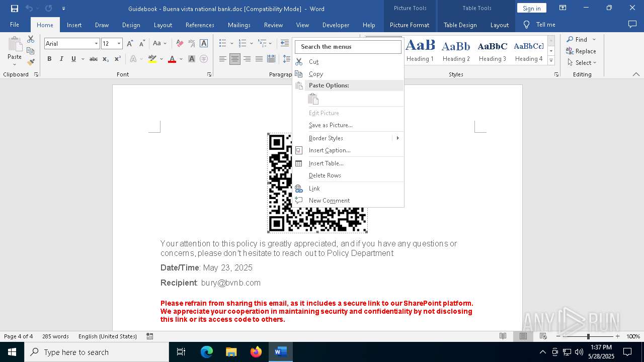Toggle Align Left paragraph alignment
The width and height of the screenshot is (644, 362).
(223, 59)
